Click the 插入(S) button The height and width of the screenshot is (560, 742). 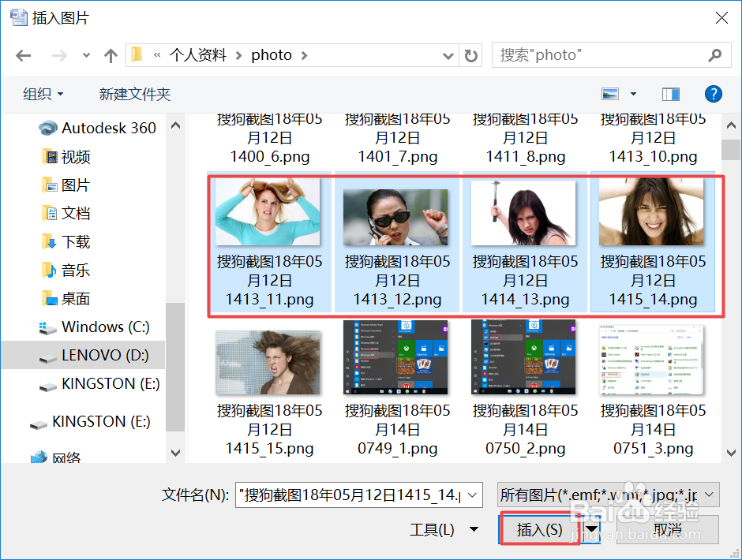point(541,529)
